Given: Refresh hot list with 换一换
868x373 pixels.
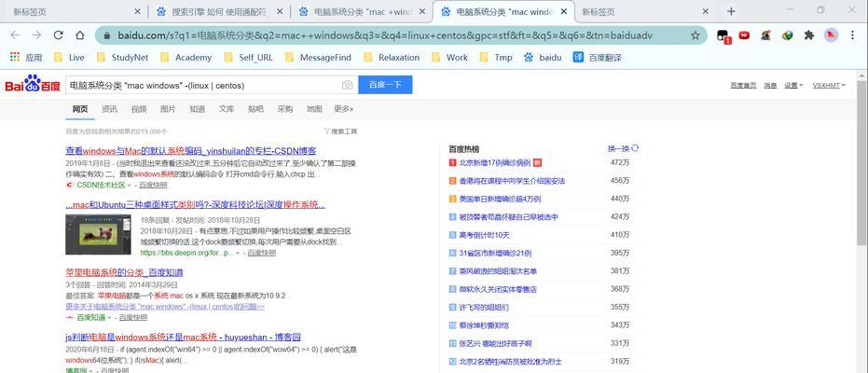Looking at the screenshot, I should coord(624,148).
